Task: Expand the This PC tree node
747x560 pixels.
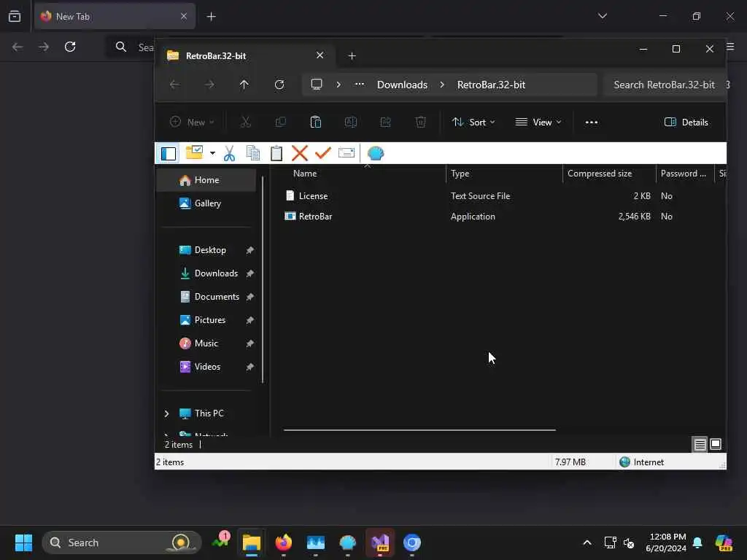Action: click(167, 414)
